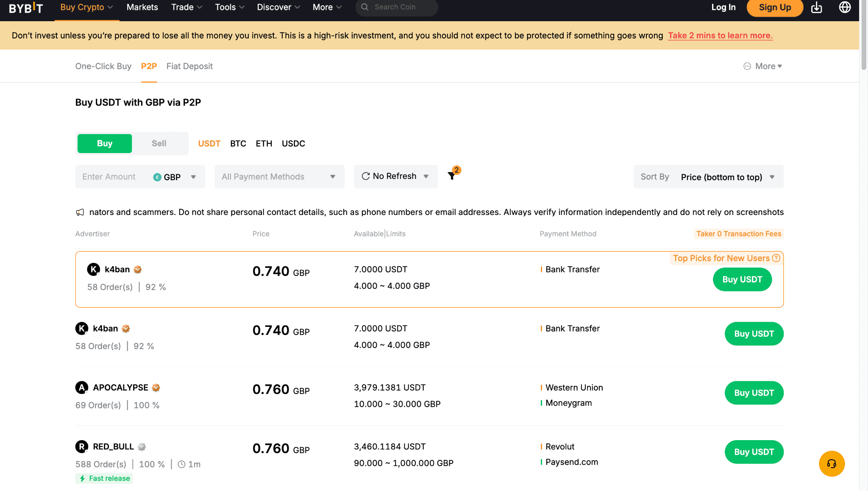
Task: Click the refresh circular arrow icon
Action: (366, 176)
